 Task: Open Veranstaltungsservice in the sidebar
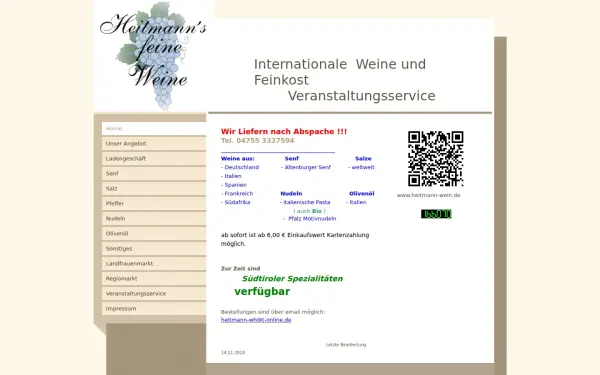[x=154, y=293]
